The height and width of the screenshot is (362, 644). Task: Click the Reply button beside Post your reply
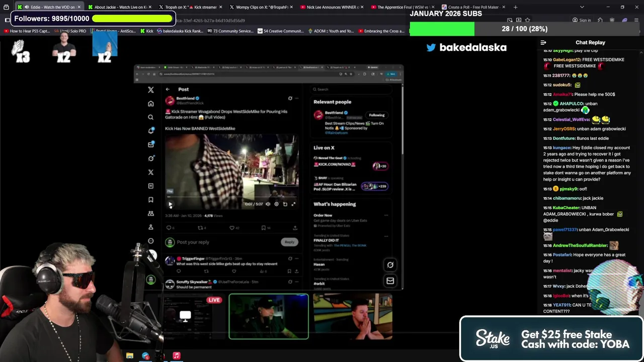coord(289,242)
